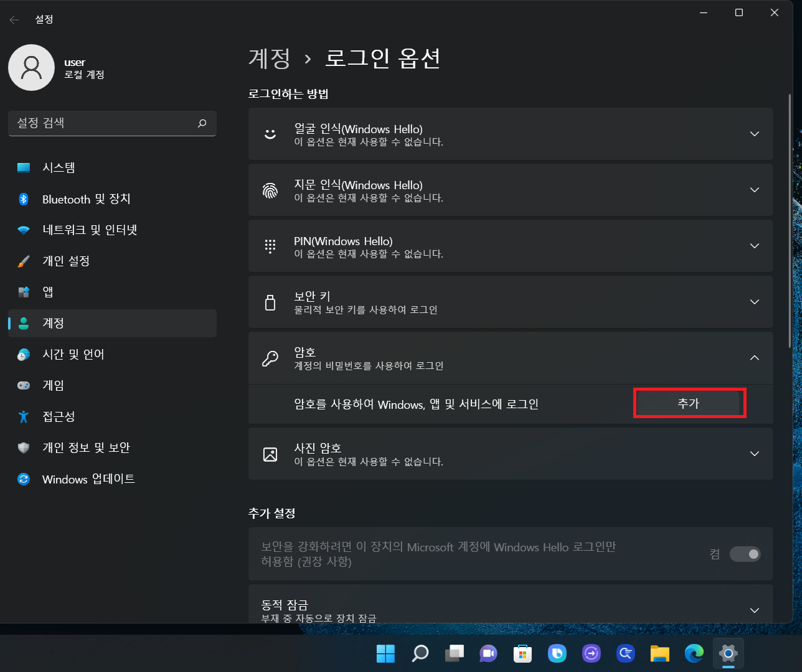Expand the 사진 암호 section chevron
Screen dimensions: 802x672
pos(755,454)
